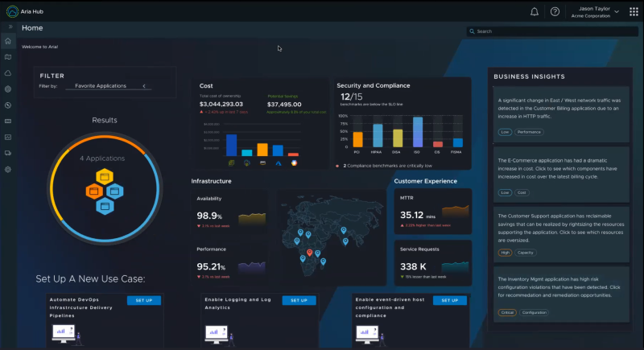Viewport: 644px width, 350px height.
Task: Open the help question mark icon
Action: tap(555, 12)
